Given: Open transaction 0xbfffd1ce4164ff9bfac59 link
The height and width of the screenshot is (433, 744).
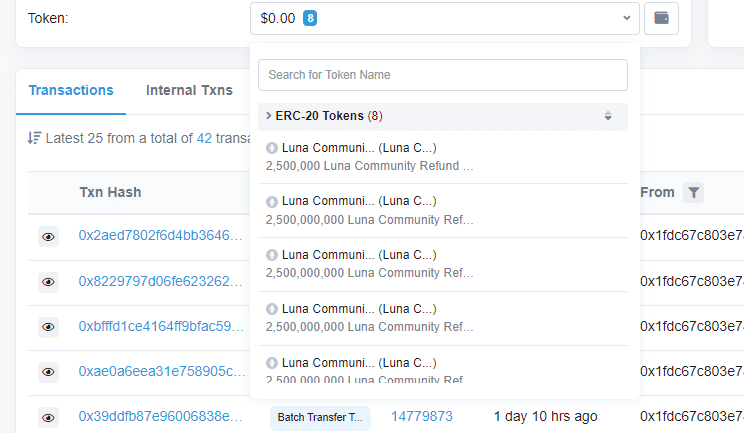Looking at the screenshot, I should tap(161, 326).
